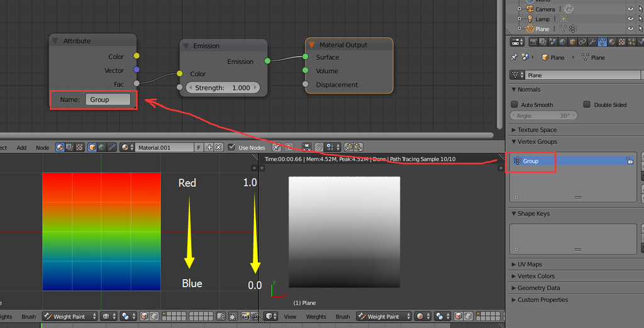
Task: Select the compositing nodes tree type
Action: tap(69, 148)
